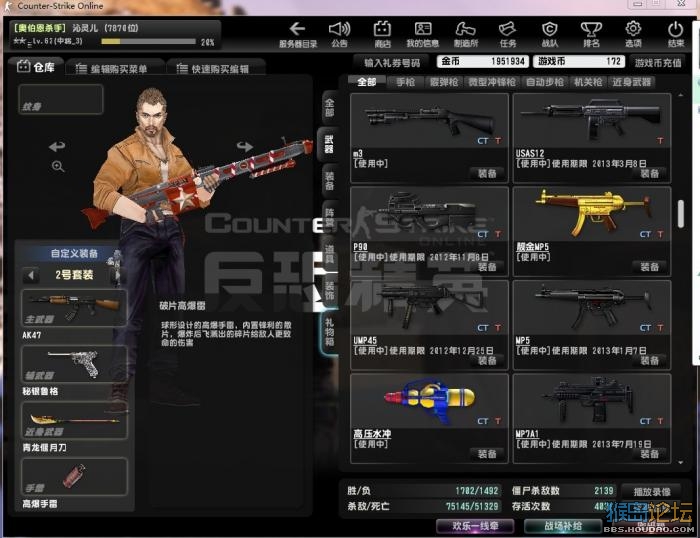The width and height of the screenshot is (700, 538).
Task: Select the AK47 primary weapon slot
Action: 74,307
